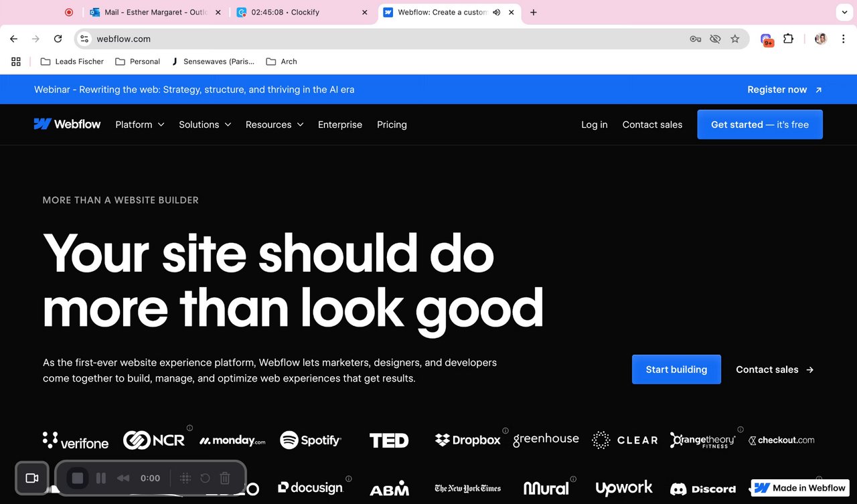857x504 pixels.
Task: Go back with browser back arrow
Action: [x=14, y=39]
